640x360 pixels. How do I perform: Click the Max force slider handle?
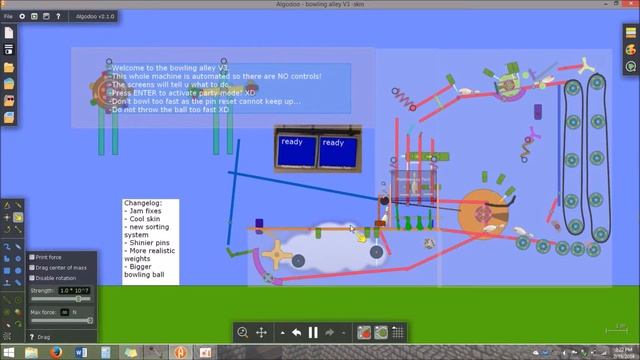click(90, 321)
